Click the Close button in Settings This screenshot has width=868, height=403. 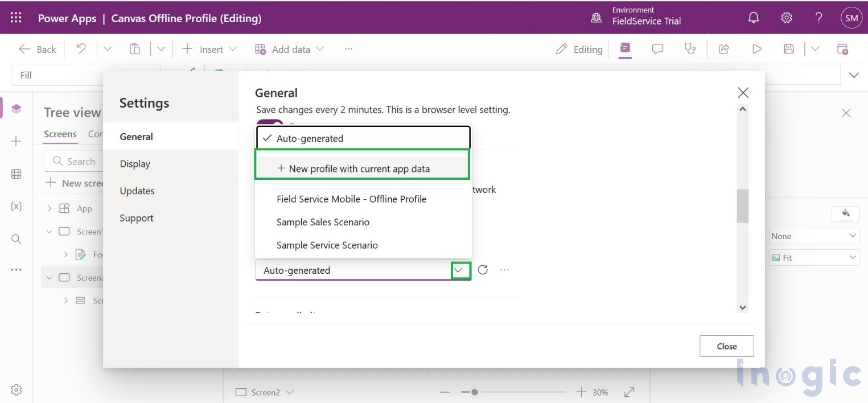click(726, 346)
